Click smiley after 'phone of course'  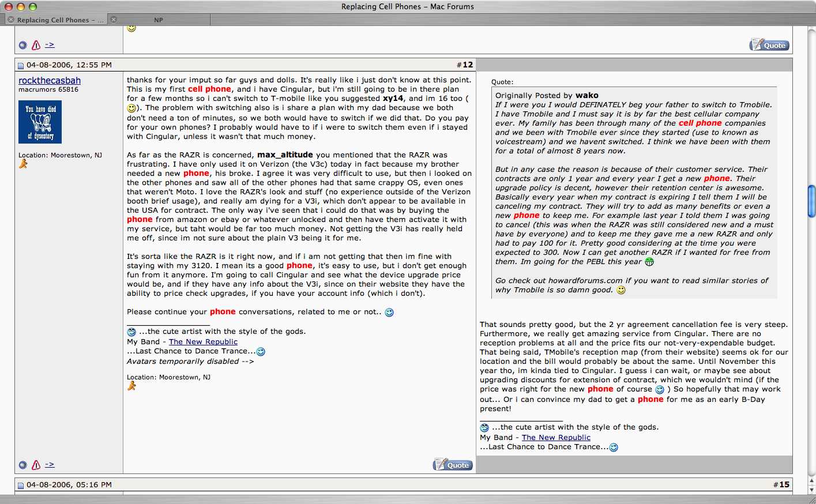pos(660,390)
